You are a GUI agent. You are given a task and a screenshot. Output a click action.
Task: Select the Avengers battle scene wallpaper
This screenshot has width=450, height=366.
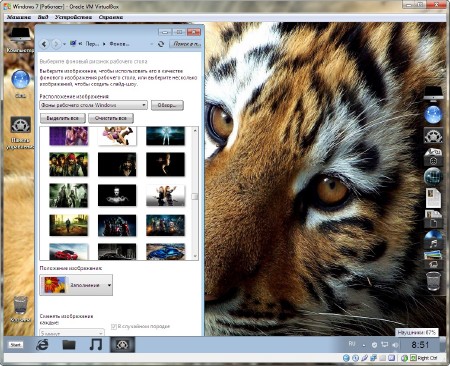[165, 225]
